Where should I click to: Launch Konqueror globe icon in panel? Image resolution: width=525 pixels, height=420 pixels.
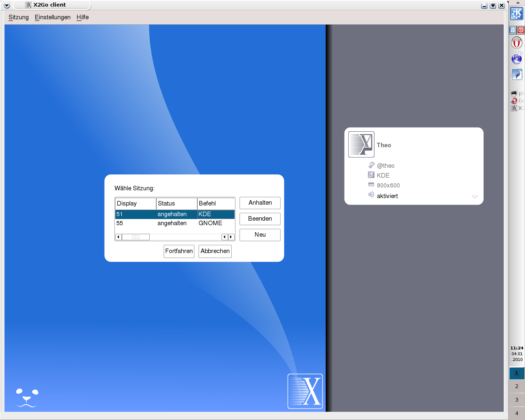(x=516, y=58)
